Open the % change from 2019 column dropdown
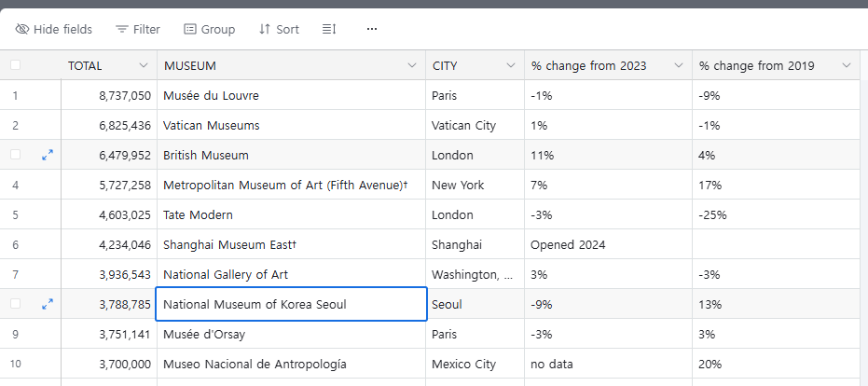The image size is (868, 386). coord(846,65)
